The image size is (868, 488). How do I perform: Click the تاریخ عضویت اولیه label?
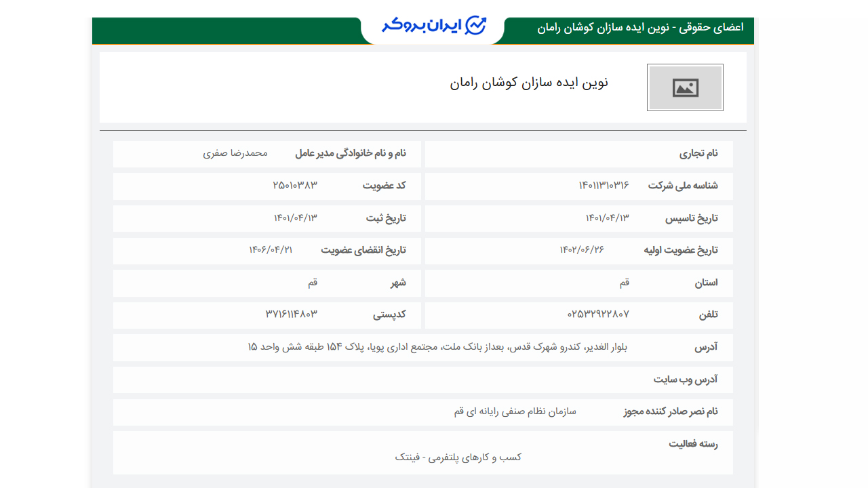681,250
